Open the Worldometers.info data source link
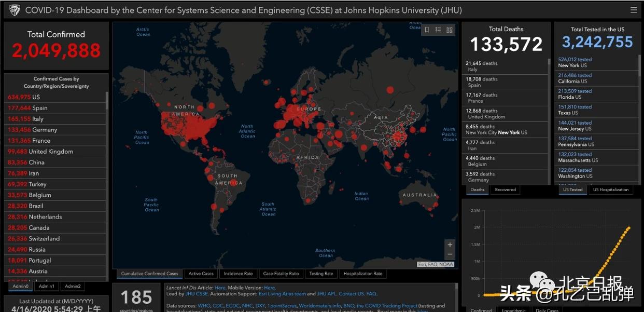 click(x=319, y=306)
